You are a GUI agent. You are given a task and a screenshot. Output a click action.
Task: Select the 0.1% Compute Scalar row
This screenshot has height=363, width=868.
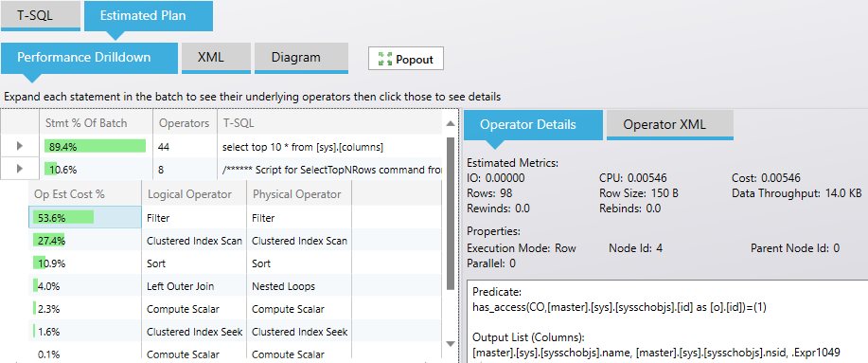click(x=236, y=354)
